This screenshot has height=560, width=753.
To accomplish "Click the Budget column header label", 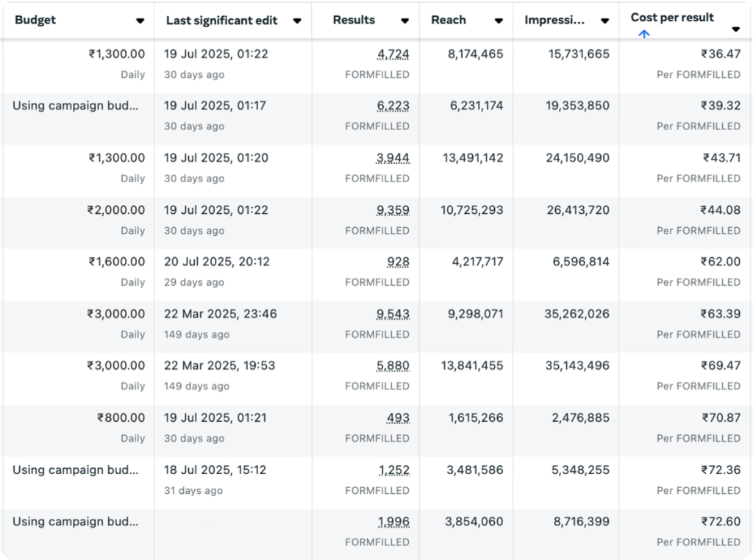I will click(x=35, y=21).
